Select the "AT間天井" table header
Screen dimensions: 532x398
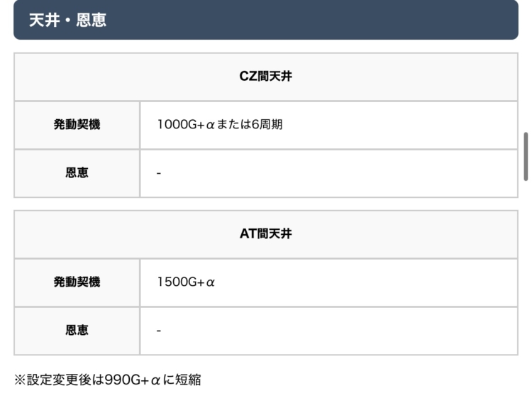(x=266, y=234)
